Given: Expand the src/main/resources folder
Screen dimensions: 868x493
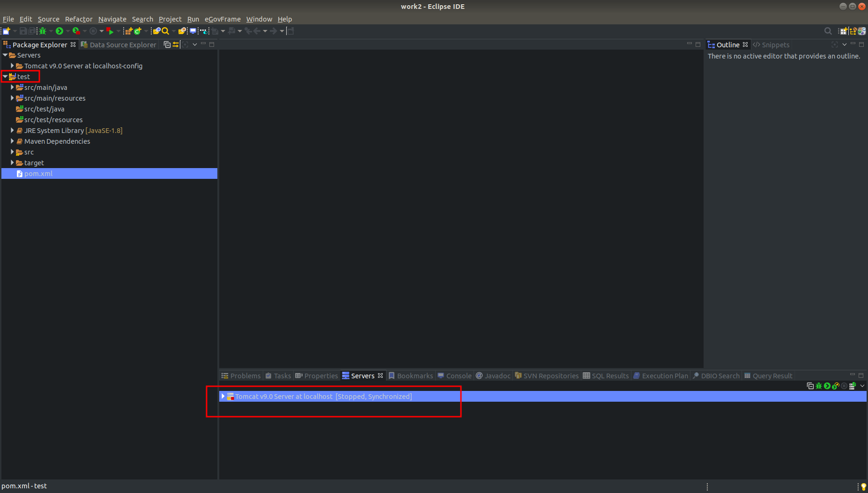Looking at the screenshot, I should coord(12,98).
